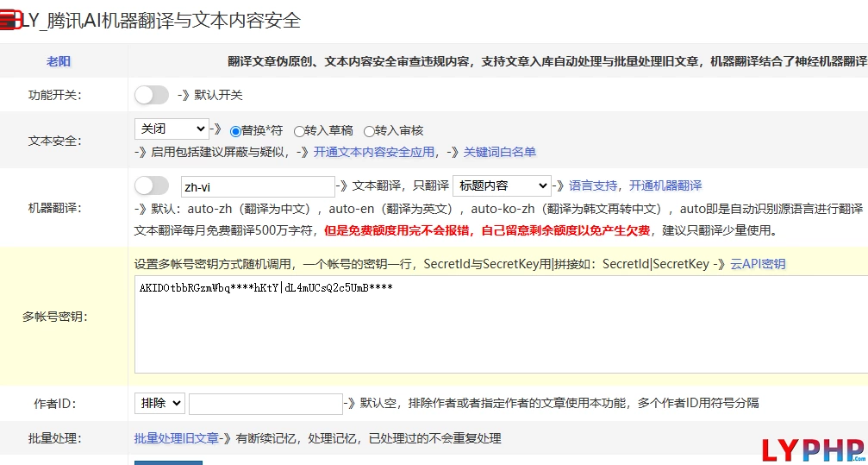Select the 替换*符 radio option
The image size is (868, 465).
click(x=235, y=131)
